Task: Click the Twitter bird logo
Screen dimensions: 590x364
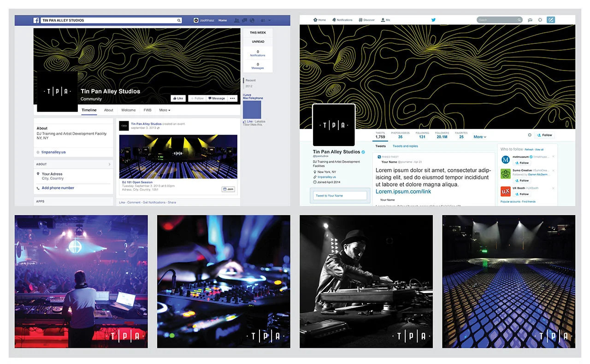Action: tap(433, 20)
